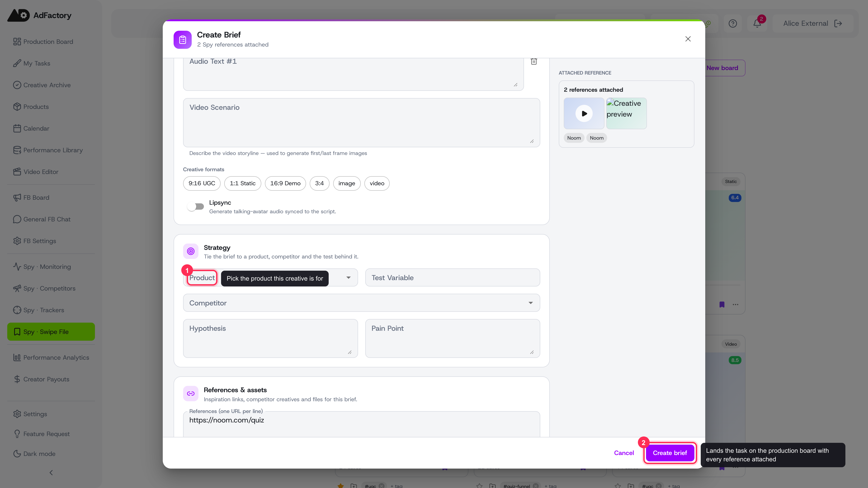Toggle Dark mode
The image size is (868, 488).
51,454
